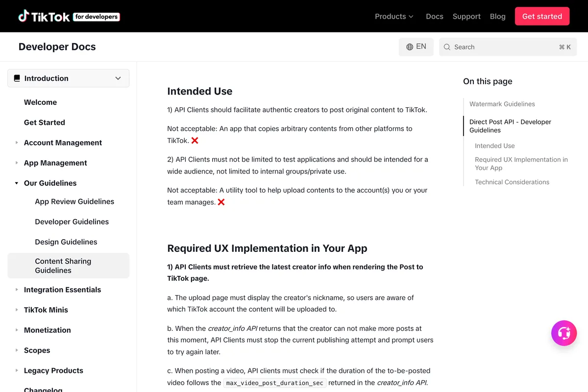Image resolution: width=588 pixels, height=392 pixels.
Task: Jump to Required UX Implementation outline link
Action: [x=521, y=164]
